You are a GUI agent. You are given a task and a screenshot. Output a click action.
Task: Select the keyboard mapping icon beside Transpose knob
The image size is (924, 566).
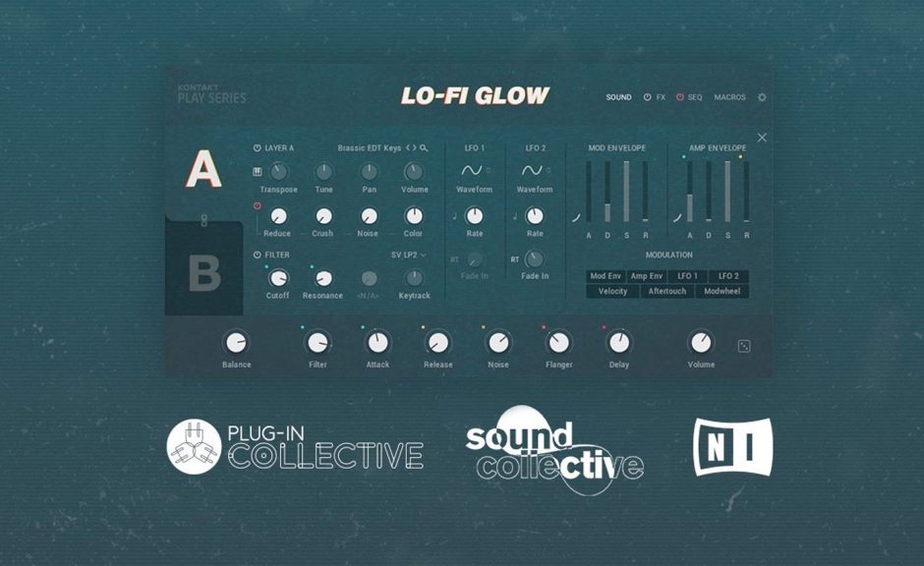pos(257,173)
